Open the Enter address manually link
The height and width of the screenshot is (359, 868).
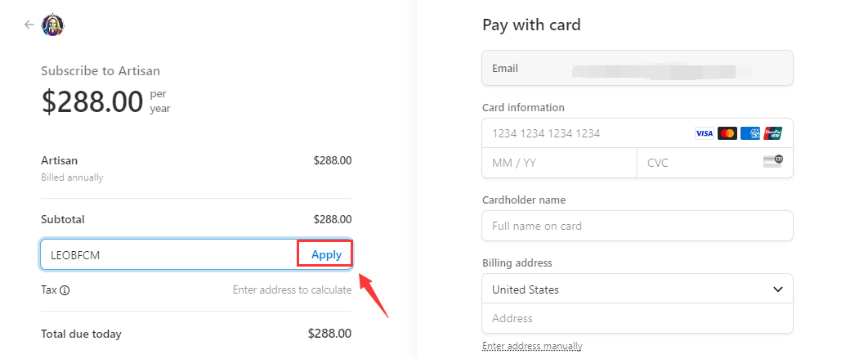pos(532,346)
